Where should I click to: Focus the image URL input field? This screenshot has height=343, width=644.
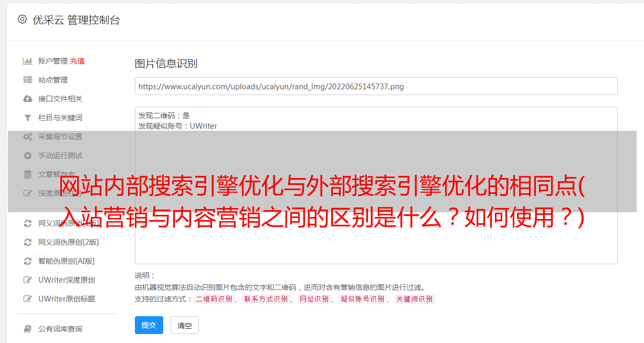[376, 86]
